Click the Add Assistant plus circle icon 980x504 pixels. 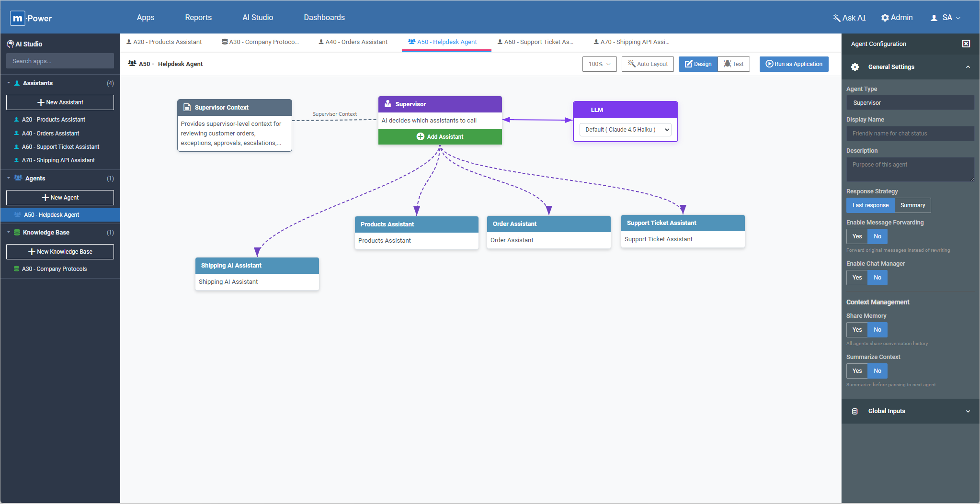click(x=421, y=136)
